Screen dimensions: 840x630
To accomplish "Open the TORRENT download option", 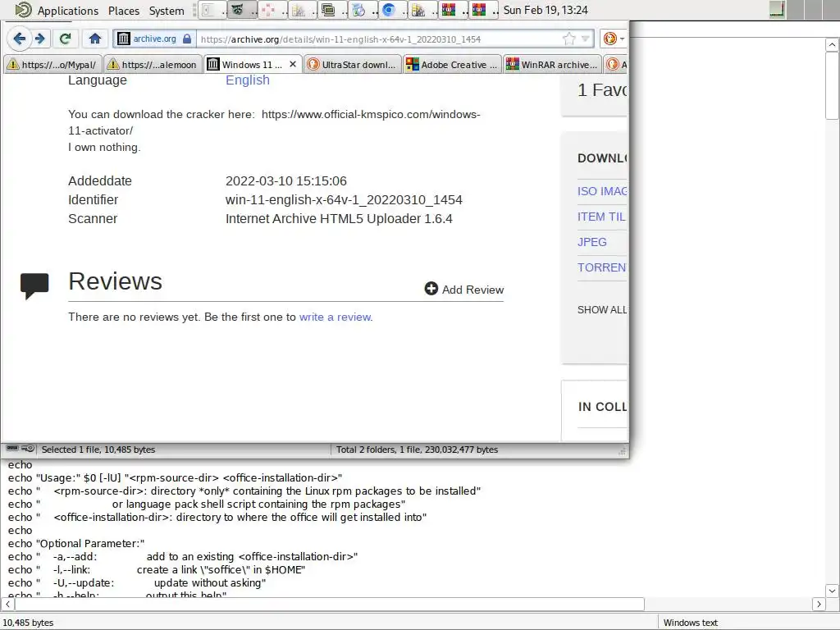I will coord(602,267).
